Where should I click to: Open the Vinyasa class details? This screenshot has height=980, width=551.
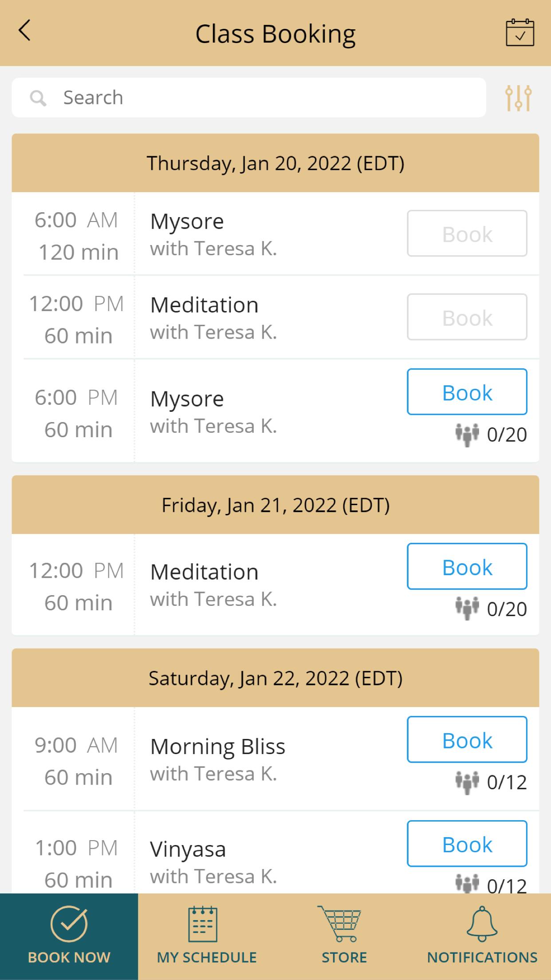188,850
